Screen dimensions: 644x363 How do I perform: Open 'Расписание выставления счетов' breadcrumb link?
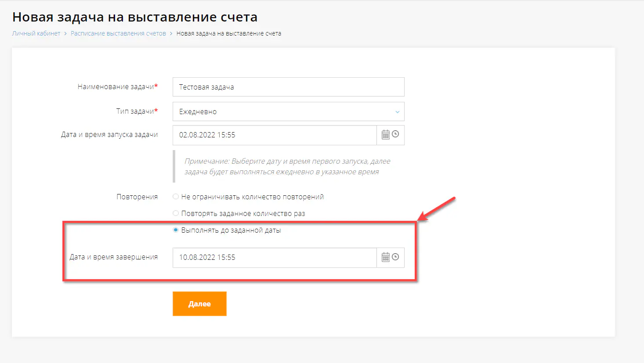pos(118,33)
